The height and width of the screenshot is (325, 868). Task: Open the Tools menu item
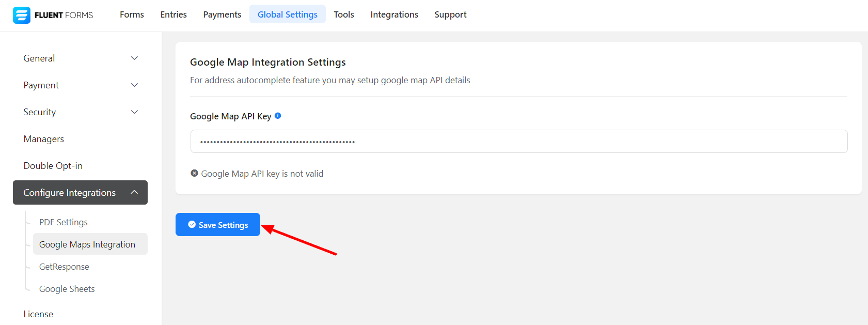(x=344, y=14)
